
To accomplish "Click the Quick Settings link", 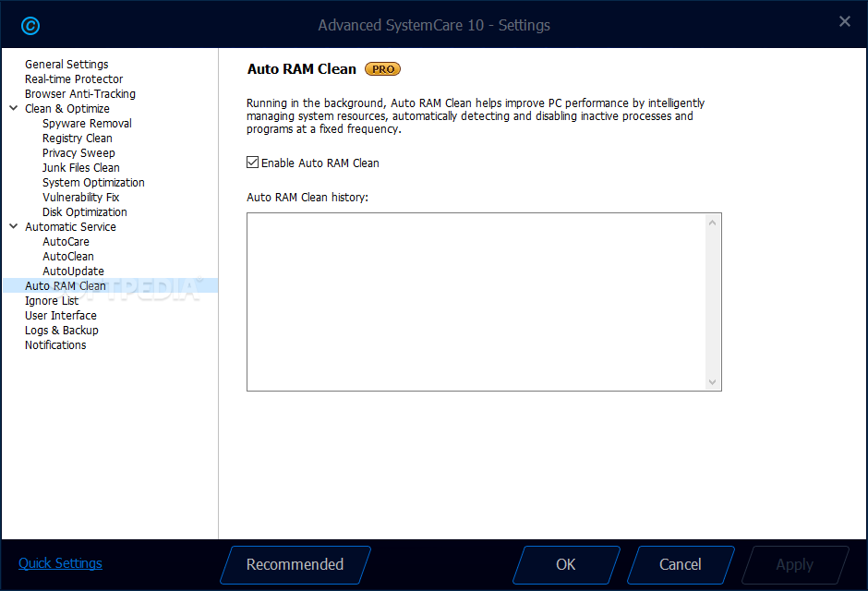I will pos(60,563).
